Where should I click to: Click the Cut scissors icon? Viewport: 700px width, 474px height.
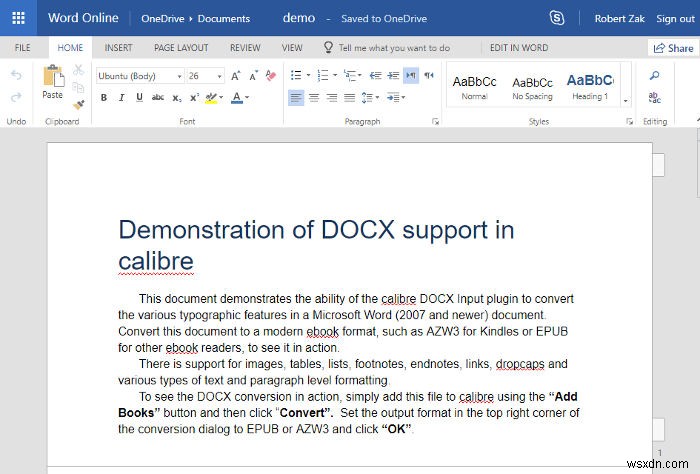(x=79, y=70)
